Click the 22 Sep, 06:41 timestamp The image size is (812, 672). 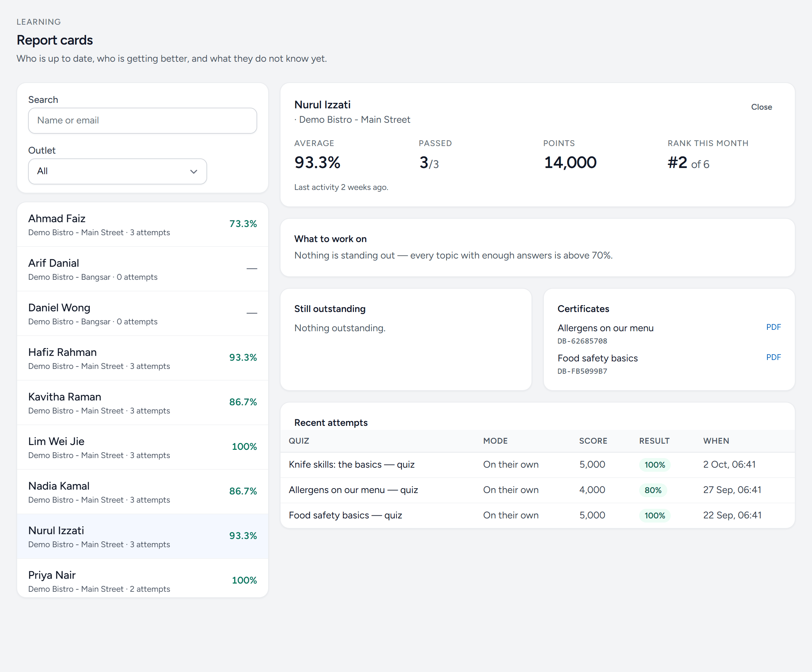click(732, 515)
